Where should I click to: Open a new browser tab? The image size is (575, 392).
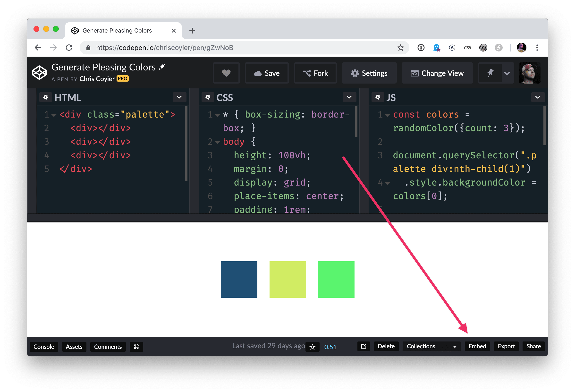[192, 30]
